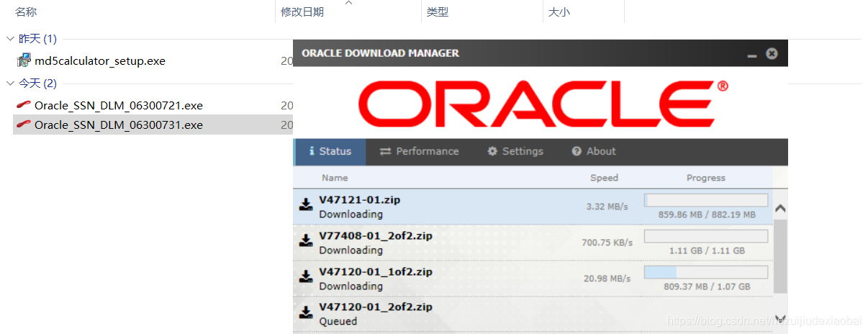The image size is (868, 334).
Task: Click the Oracle_SSN_DLM_06300721.exe file icon
Action: (x=24, y=105)
